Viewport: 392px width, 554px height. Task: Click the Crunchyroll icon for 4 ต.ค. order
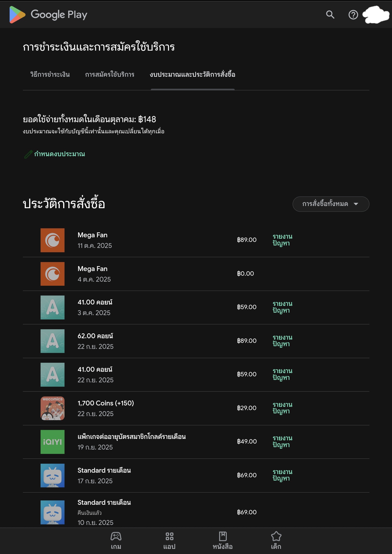[53, 274]
